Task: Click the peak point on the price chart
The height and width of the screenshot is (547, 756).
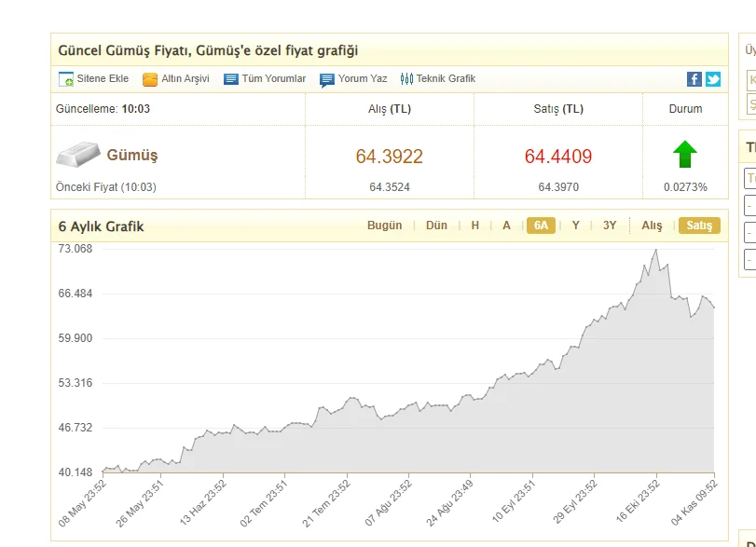Action: click(x=656, y=250)
